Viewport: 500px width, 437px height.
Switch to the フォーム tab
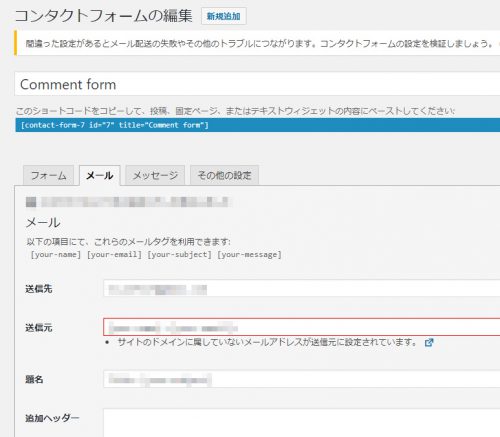pyautogui.click(x=49, y=175)
